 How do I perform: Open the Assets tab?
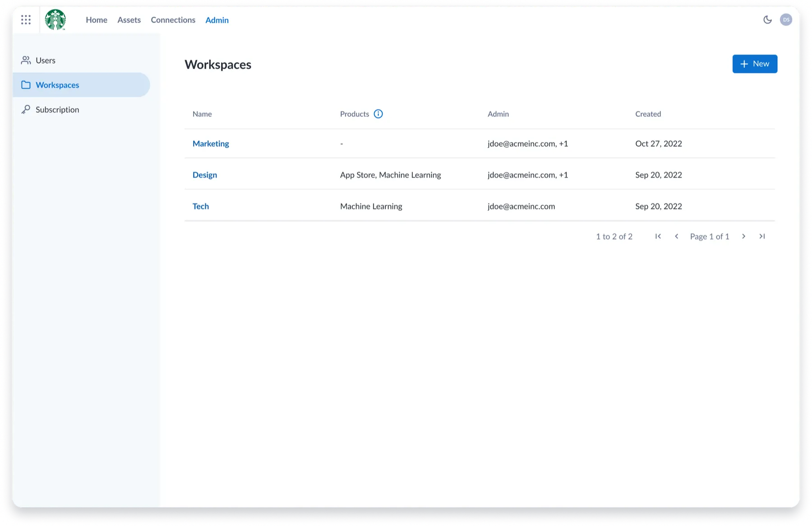click(x=129, y=20)
